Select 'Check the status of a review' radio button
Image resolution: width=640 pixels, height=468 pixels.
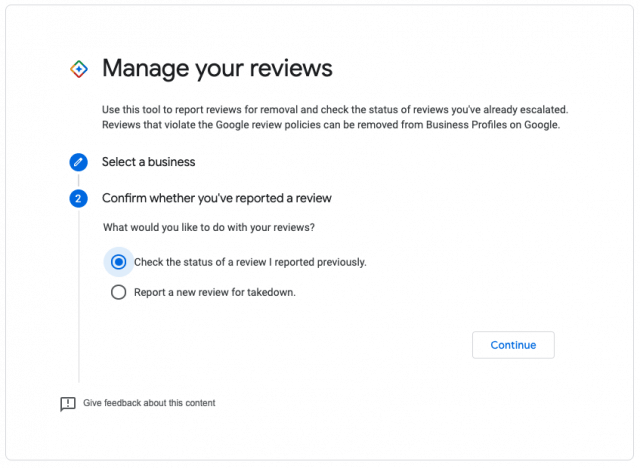pyautogui.click(x=118, y=262)
